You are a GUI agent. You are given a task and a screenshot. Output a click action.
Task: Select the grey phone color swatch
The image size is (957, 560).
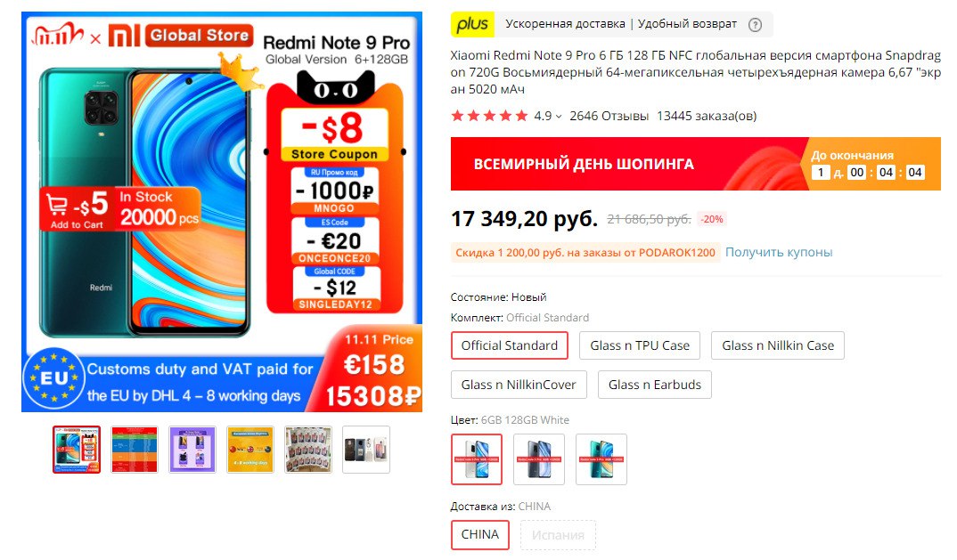539,459
